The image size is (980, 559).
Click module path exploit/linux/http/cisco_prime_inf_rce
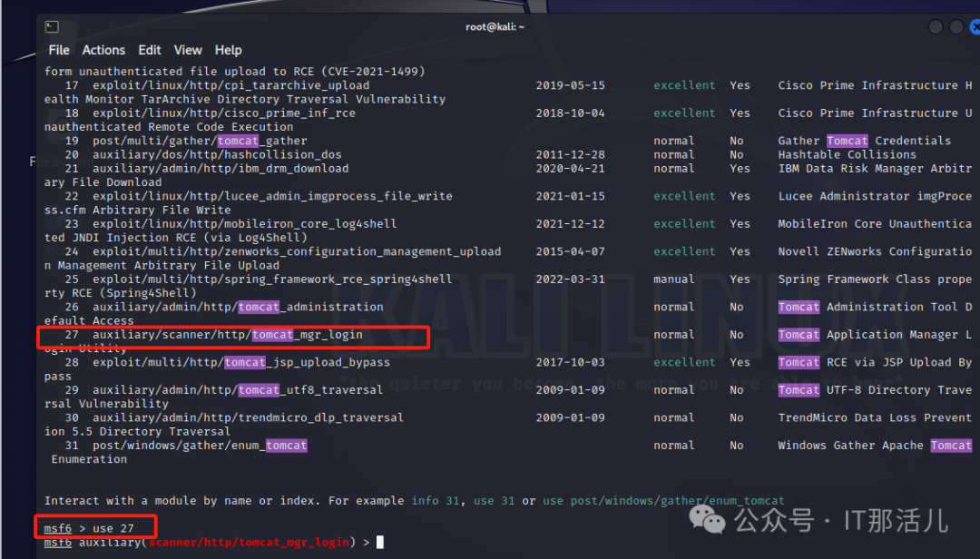pyautogui.click(x=224, y=113)
